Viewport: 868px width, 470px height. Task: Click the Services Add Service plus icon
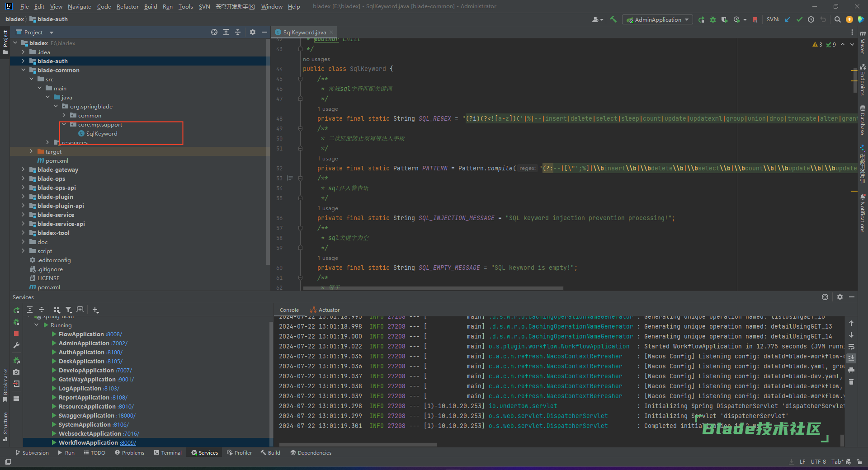point(95,310)
